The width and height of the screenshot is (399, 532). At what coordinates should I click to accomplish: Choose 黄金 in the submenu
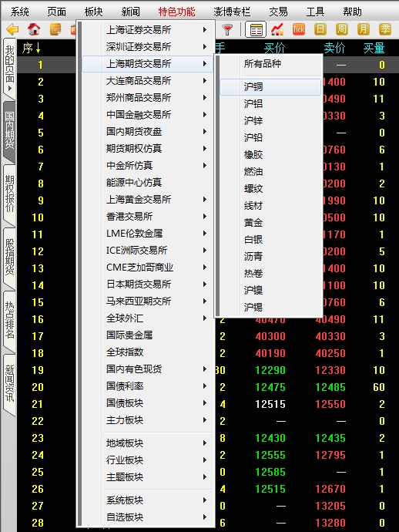click(x=270, y=223)
